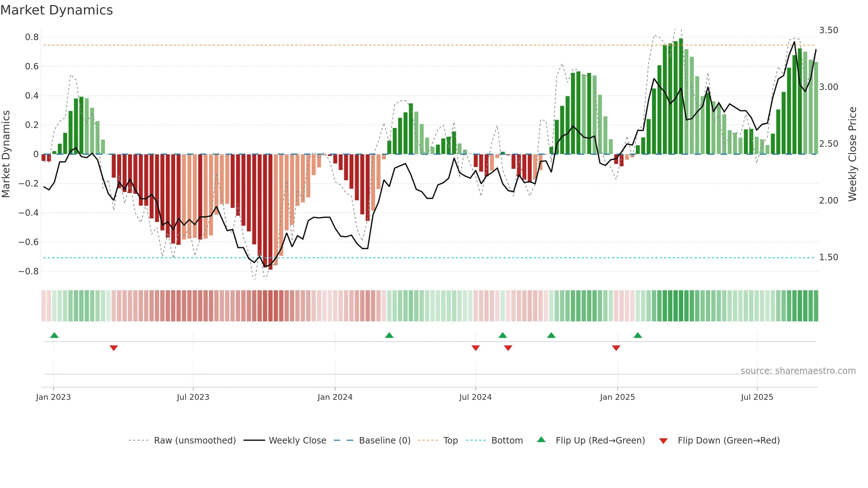Click the Jul 2024 x-axis label

pos(476,397)
